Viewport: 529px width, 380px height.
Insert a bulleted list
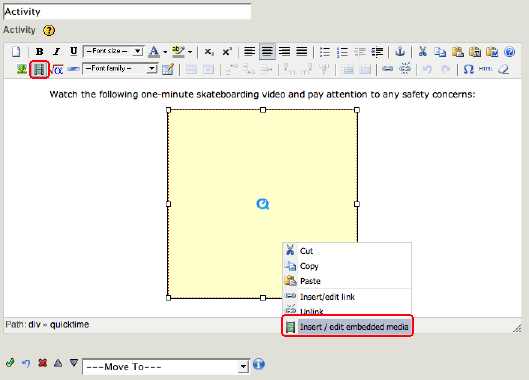(x=325, y=52)
